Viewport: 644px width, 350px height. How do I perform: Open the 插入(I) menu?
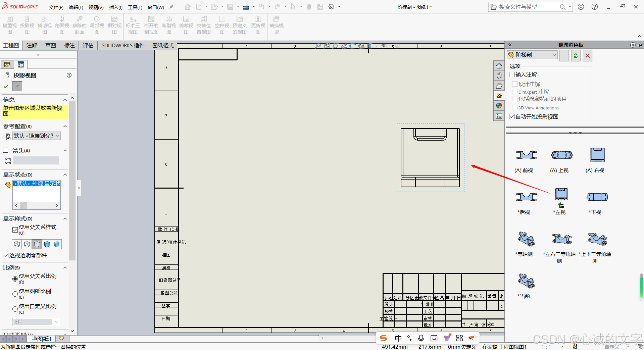[116, 7]
